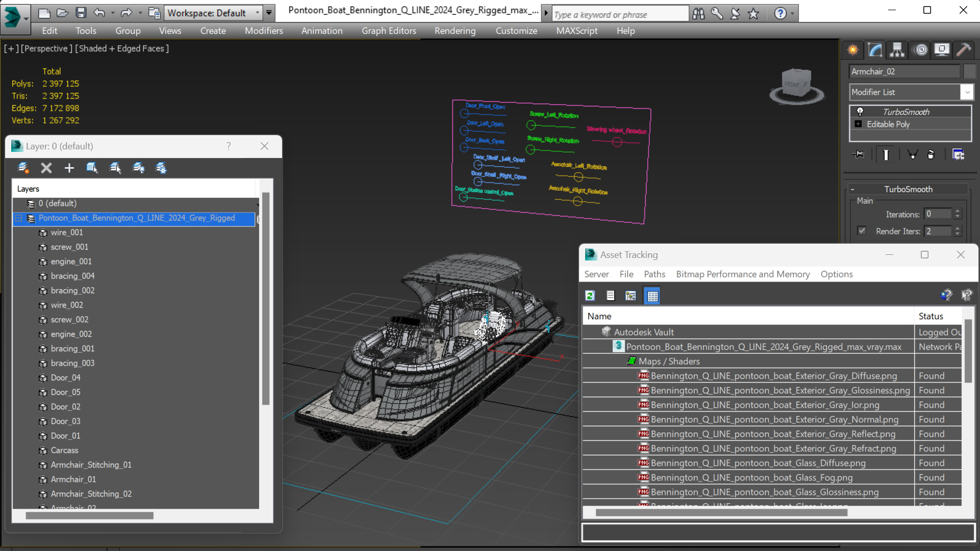This screenshot has width=980, height=551.
Task: Open the MAXScript menu
Action: click(x=577, y=31)
